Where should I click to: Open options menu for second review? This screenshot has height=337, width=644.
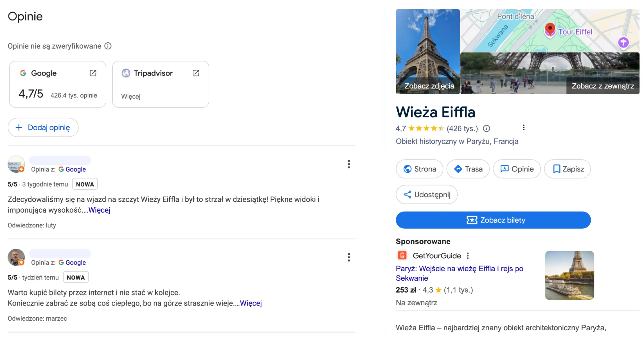(x=349, y=258)
